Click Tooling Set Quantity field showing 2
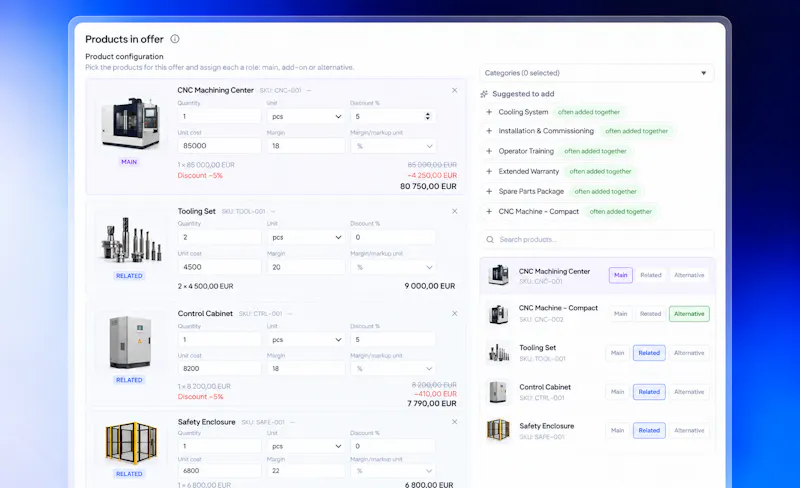 [x=219, y=237]
